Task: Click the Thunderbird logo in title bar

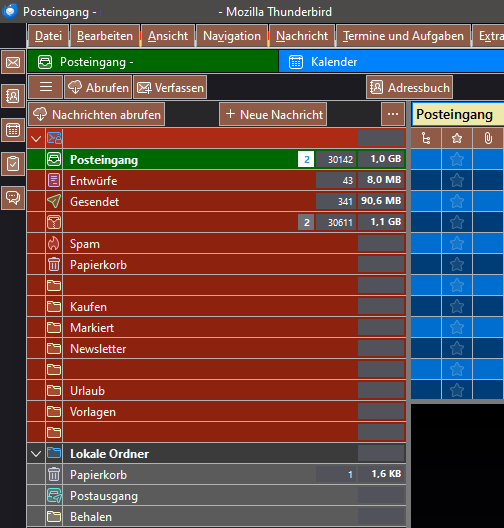Action: 10,11
